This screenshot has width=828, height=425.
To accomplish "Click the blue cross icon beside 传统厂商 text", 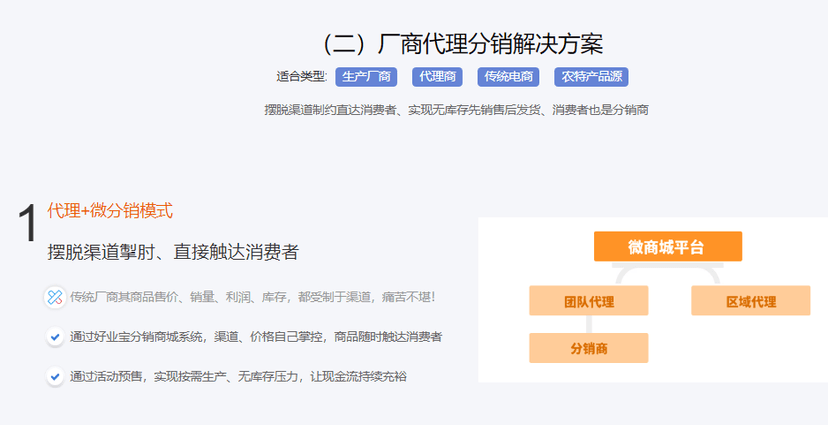I will pos(55,297).
